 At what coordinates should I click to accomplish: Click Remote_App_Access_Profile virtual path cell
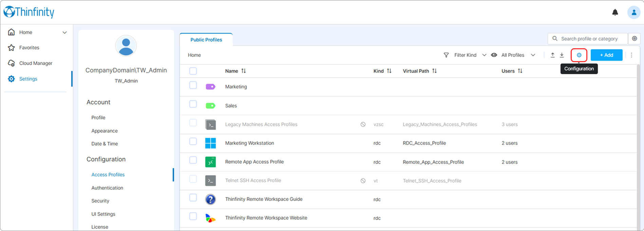click(x=433, y=162)
